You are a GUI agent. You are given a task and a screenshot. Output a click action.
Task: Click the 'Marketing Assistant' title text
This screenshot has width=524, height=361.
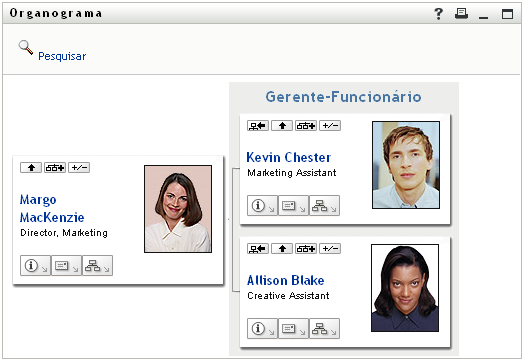tap(292, 173)
